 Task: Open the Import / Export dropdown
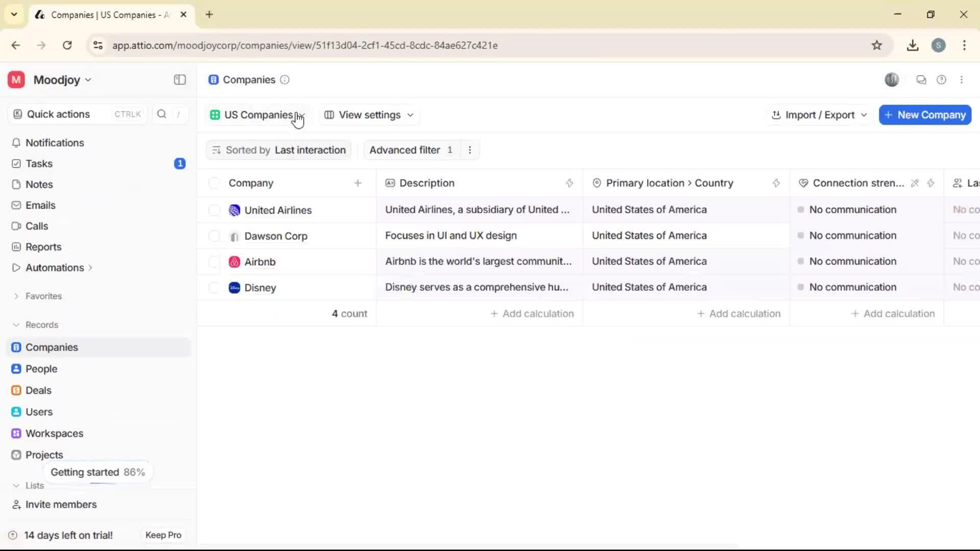819,115
